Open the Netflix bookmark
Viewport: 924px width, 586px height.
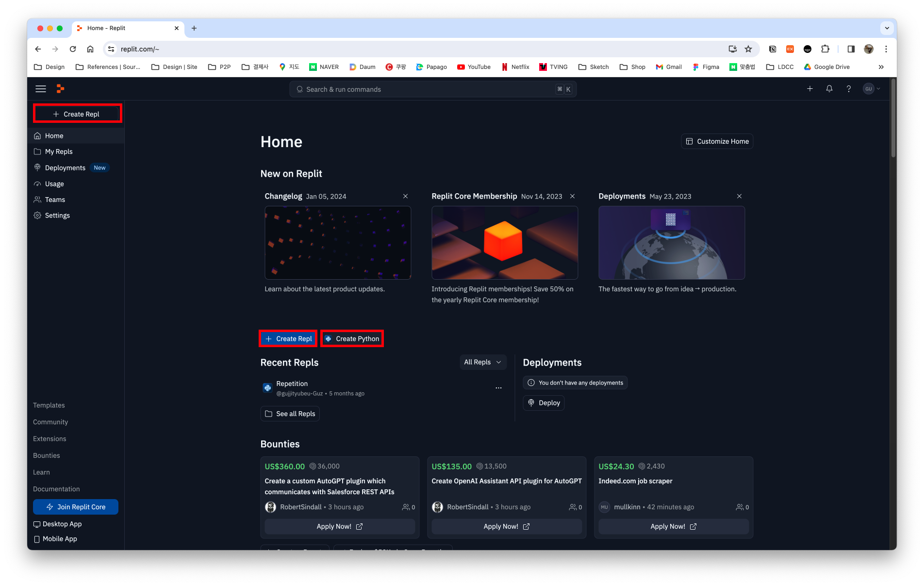pos(515,67)
